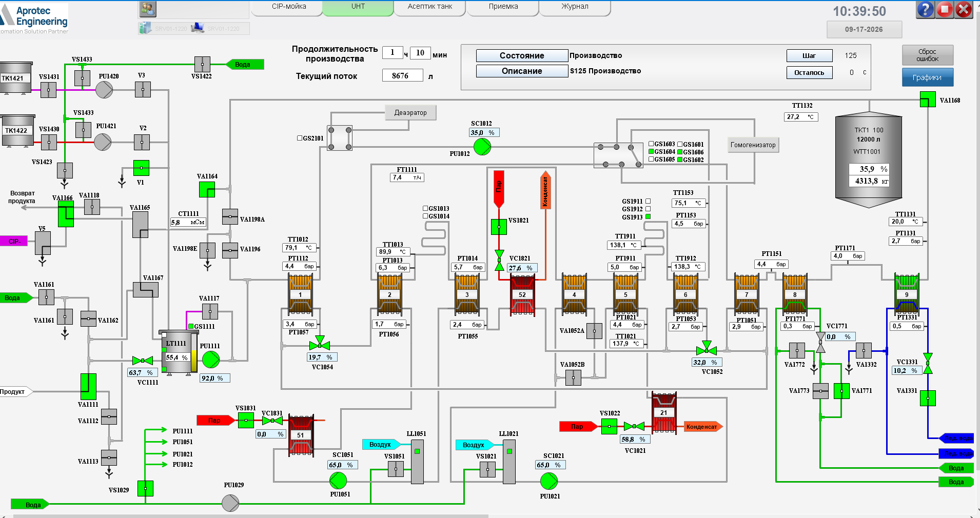Toggle the GS1603 indicator checkbox
Viewport: 980px width, 518px height.
coord(651,144)
